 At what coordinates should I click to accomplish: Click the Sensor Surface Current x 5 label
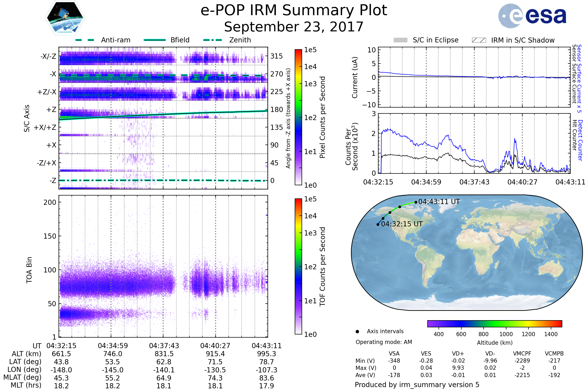point(579,78)
